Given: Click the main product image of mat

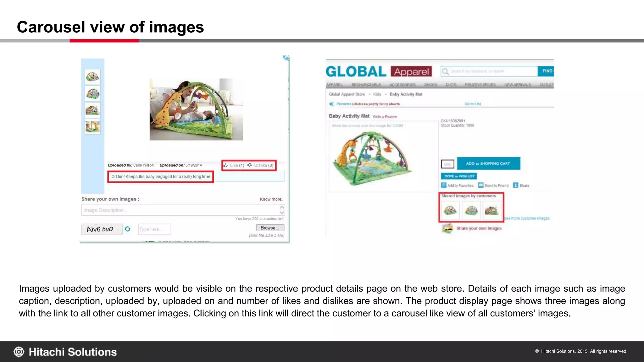Looking at the screenshot, I should click(x=372, y=158).
